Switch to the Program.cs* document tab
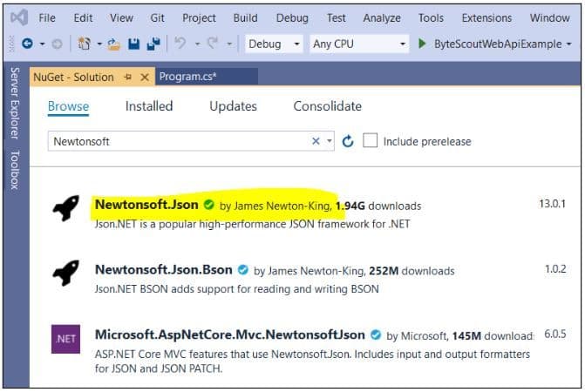This screenshot has height=392, width=585. click(188, 77)
